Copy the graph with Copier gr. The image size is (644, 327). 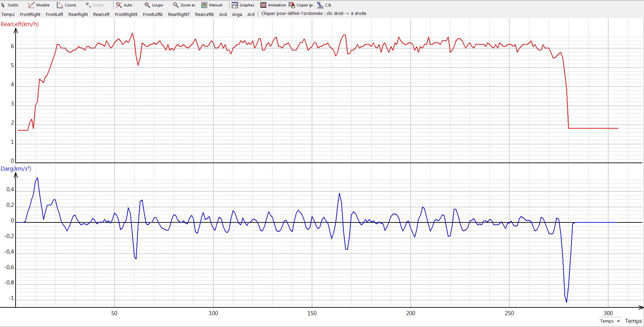click(x=301, y=5)
